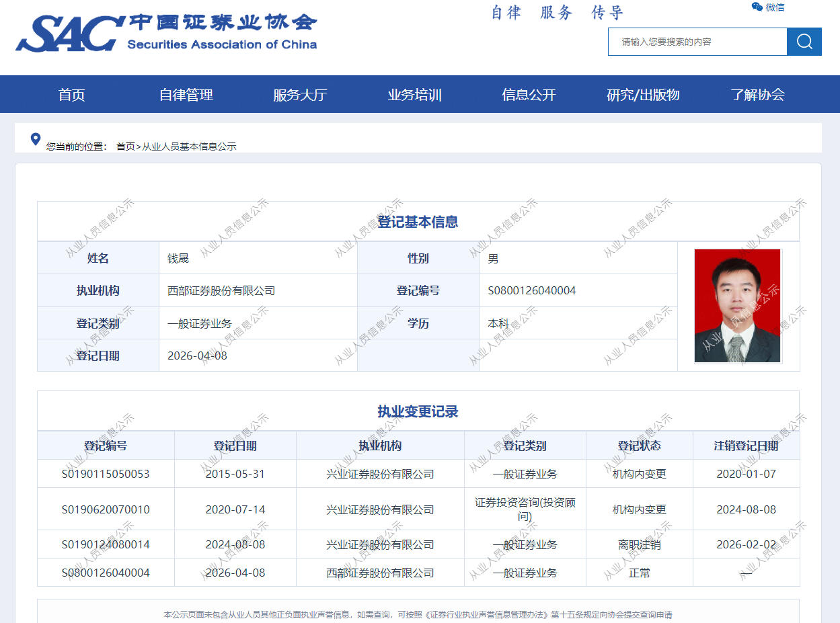The height and width of the screenshot is (623, 840).
Task: Open the 首页 navigation menu item
Action: pyautogui.click(x=71, y=95)
